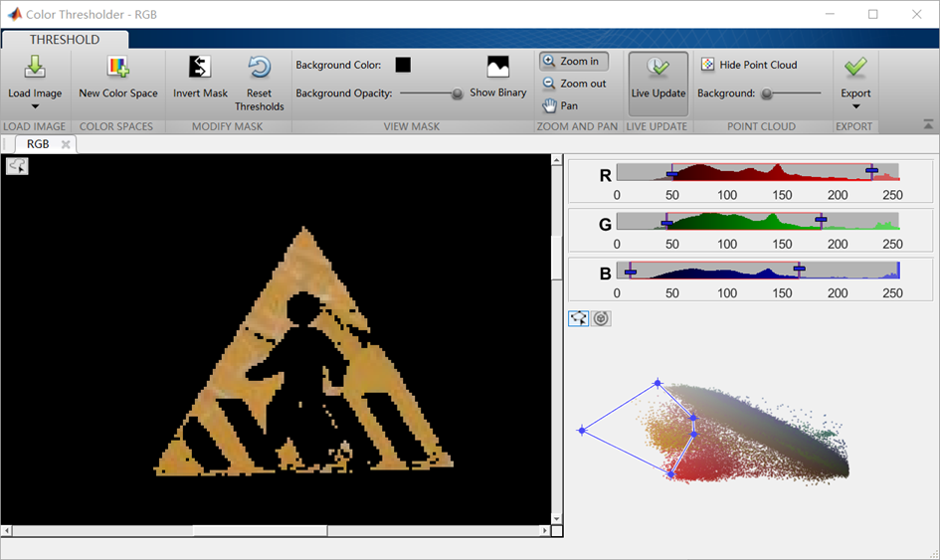Click the horizontal scrollbar thumb
This screenshot has width=940, height=560.
(261, 530)
